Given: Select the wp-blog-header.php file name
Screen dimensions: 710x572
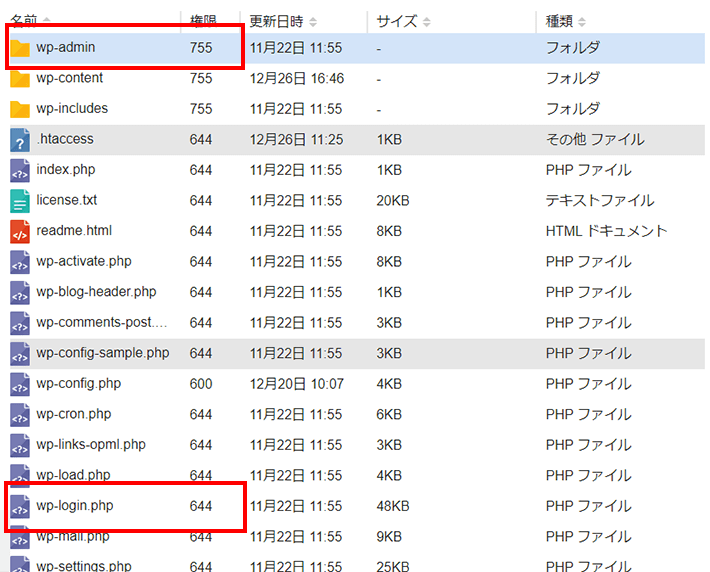Looking at the screenshot, I should (96, 292).
